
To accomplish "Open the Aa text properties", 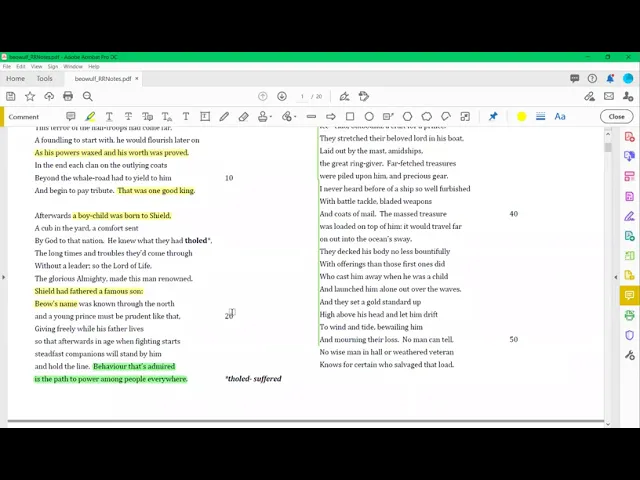I will [560, 117].
